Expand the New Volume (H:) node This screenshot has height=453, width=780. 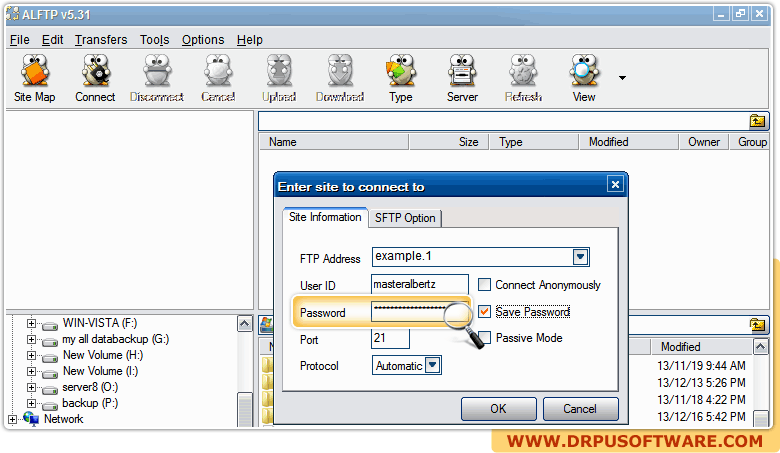click(x=31, y=355)
